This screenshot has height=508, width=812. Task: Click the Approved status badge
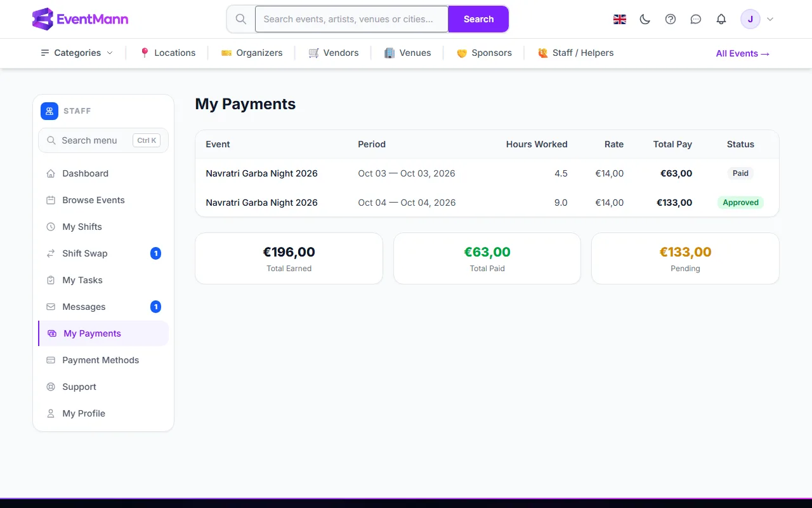[x=740, y=203]
